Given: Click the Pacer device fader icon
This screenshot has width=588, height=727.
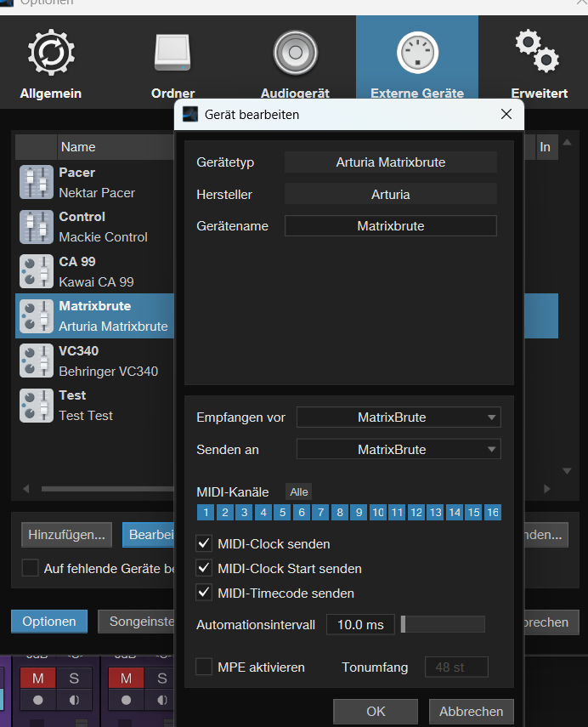Looking at the screenshot, I should 37,182.
